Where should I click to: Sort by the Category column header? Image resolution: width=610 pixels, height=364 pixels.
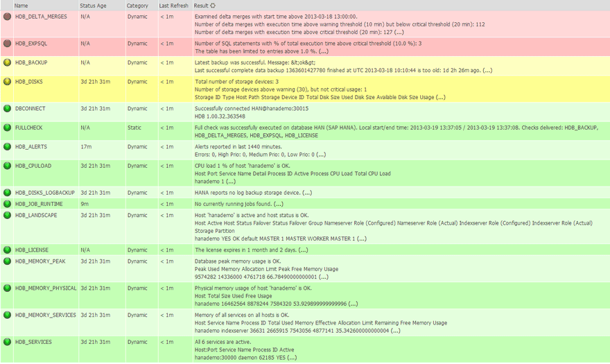pyautogui.click(x=137, y=6)
